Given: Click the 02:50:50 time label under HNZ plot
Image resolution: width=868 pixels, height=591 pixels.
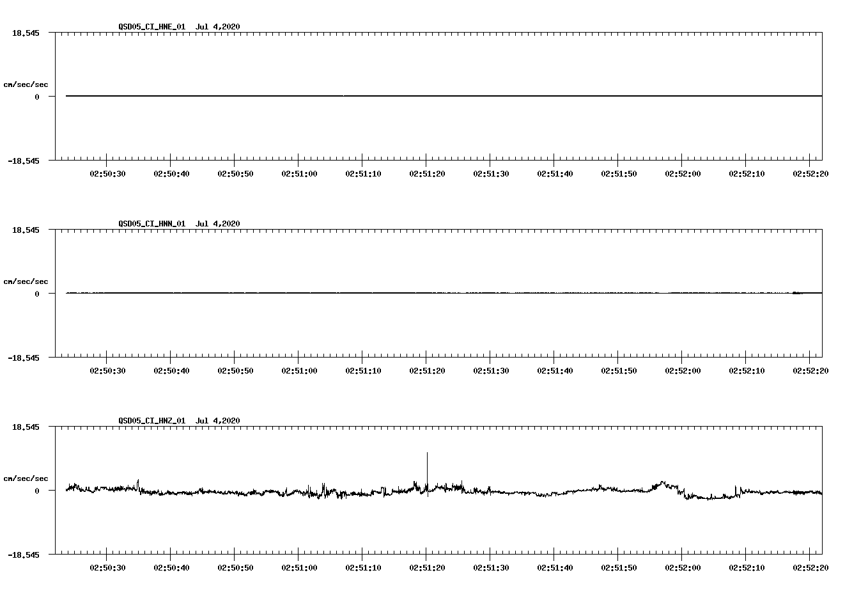Looking at the screenshot, I should click(x=235, y=568).
